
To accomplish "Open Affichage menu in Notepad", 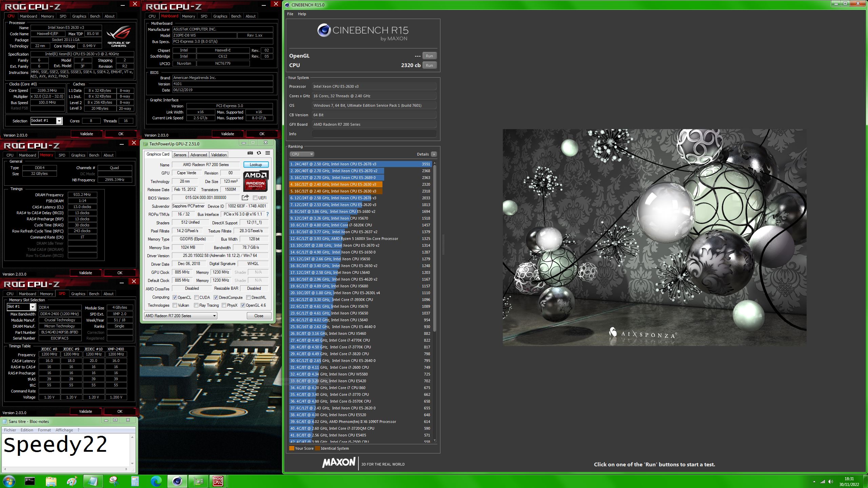I will pos(64,430).
